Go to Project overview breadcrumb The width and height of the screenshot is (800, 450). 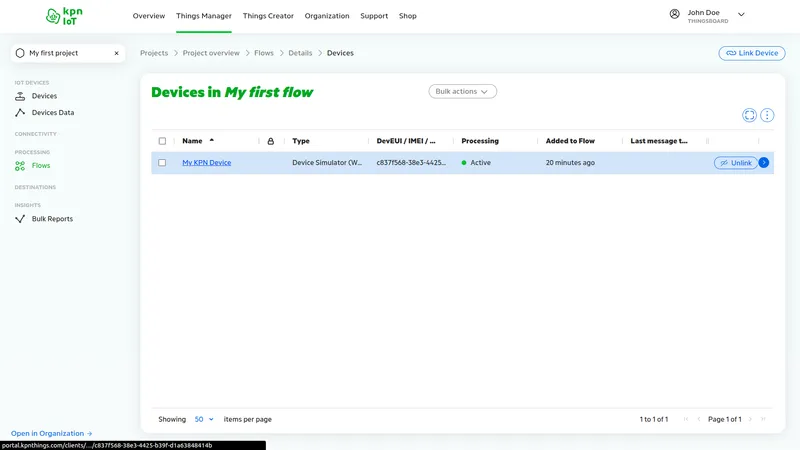(211, 53)
